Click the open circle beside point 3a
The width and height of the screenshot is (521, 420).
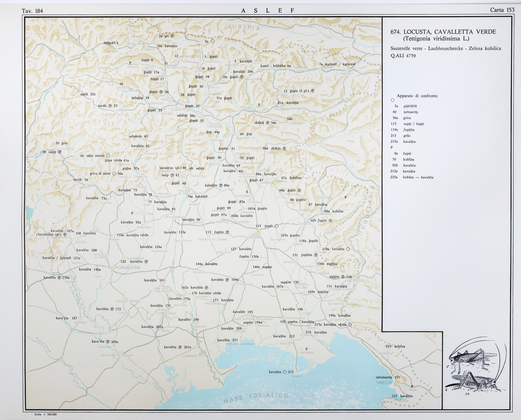point(213,41)
